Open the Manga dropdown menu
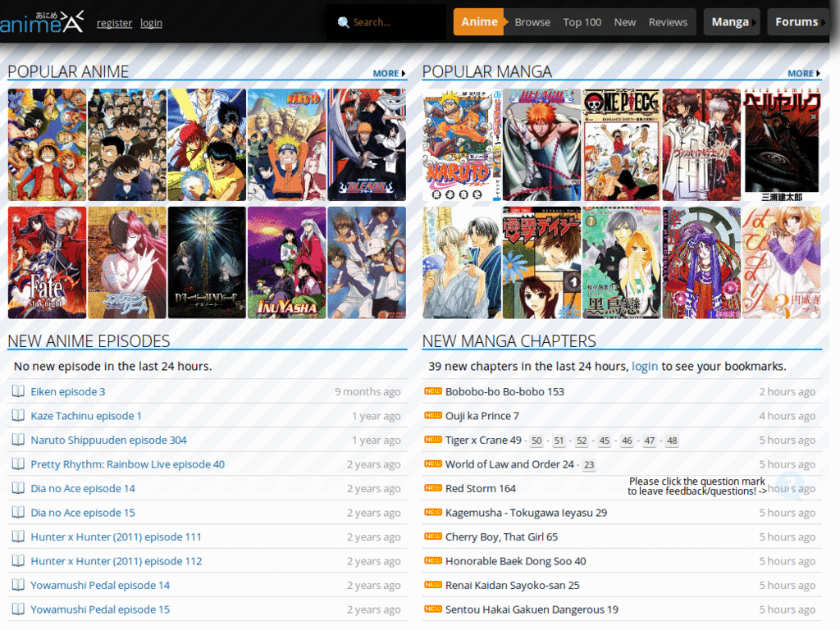Viewport: 840px width, 630px height. (731, 22)
